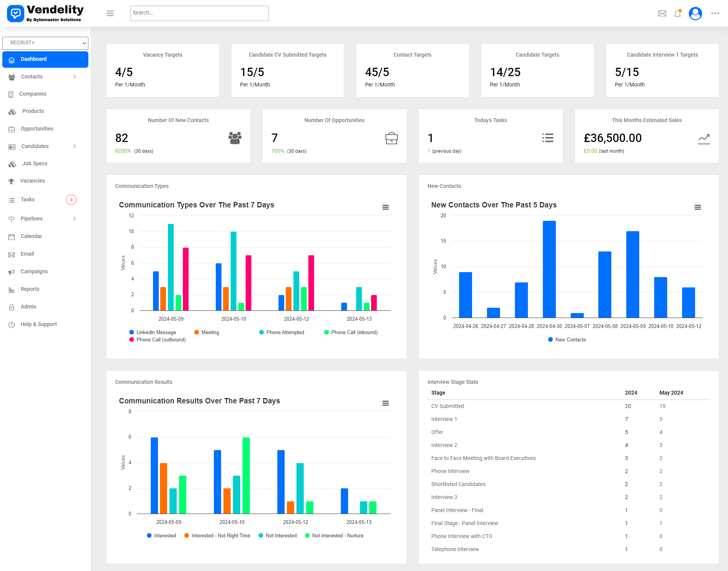Click the Contacts people icon in sidebar
Viewport: 728px width, 571px height.
[12, 77]
